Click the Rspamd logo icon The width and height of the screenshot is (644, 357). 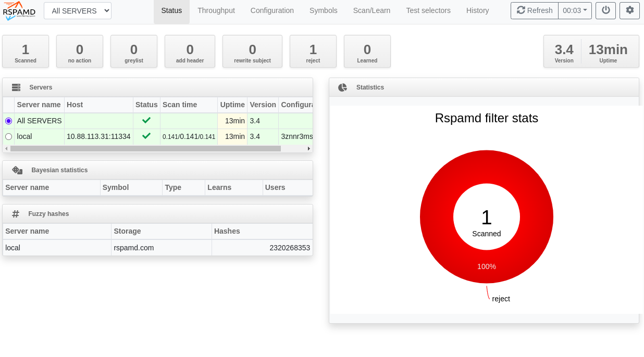coord(19,11)
